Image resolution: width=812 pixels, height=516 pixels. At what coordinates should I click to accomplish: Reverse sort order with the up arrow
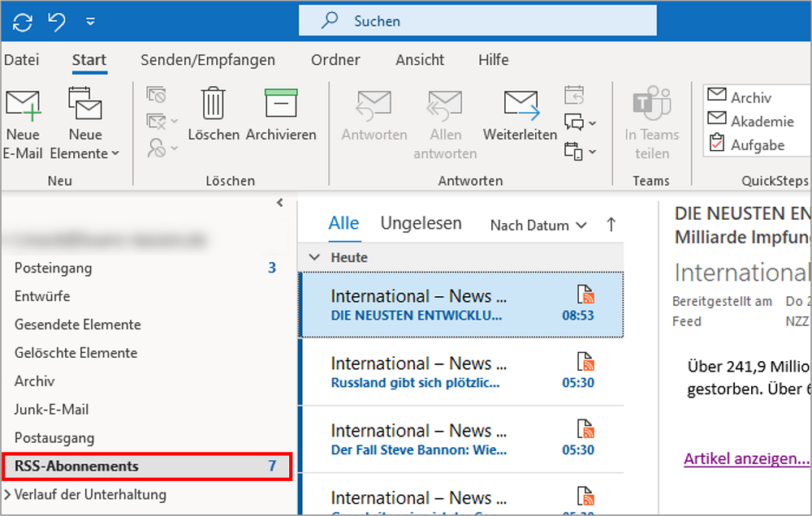coord(611,225)
